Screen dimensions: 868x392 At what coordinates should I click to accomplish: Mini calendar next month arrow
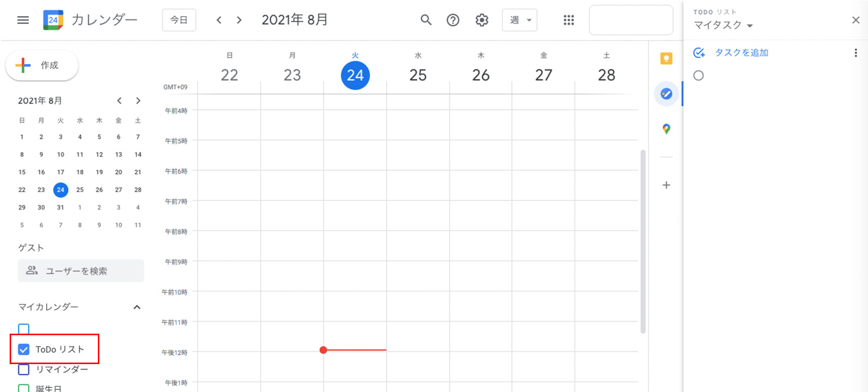click(138, 101)
